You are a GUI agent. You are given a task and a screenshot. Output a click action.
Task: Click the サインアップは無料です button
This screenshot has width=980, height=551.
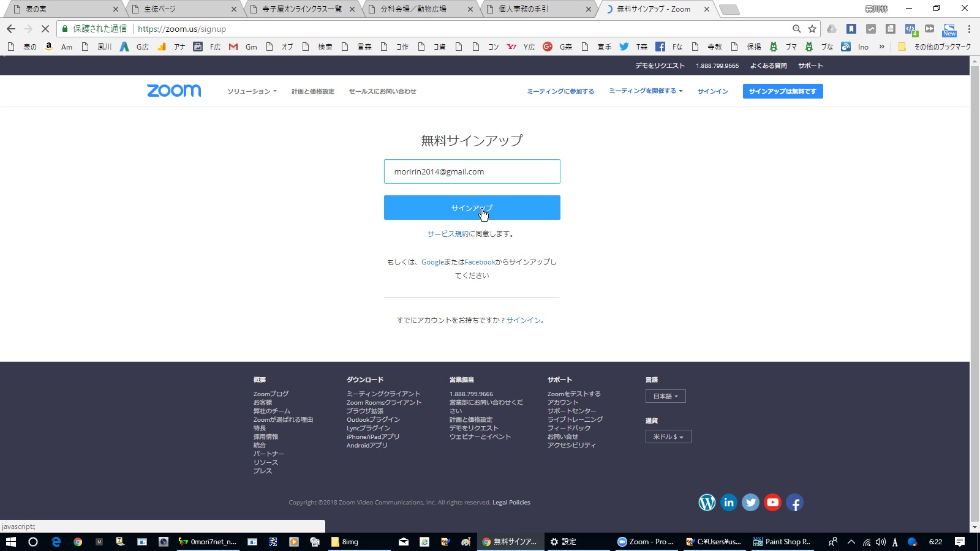783,91
